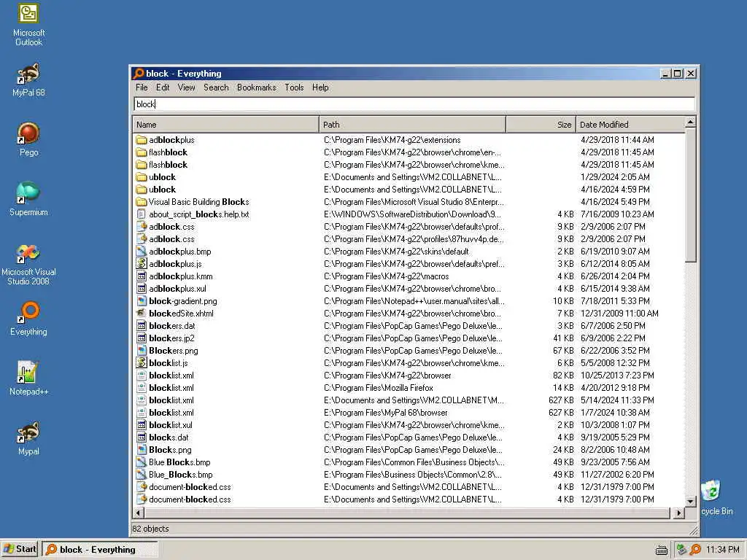Click the vertical scrollbar down arrow
This screenshot has height=560, width=747.
tap(690, 501)
